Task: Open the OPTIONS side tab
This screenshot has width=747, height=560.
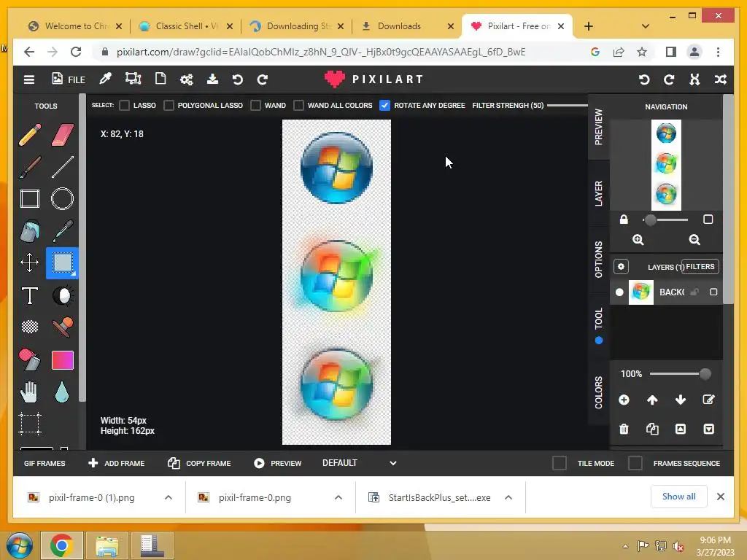Action: point(599,259)
